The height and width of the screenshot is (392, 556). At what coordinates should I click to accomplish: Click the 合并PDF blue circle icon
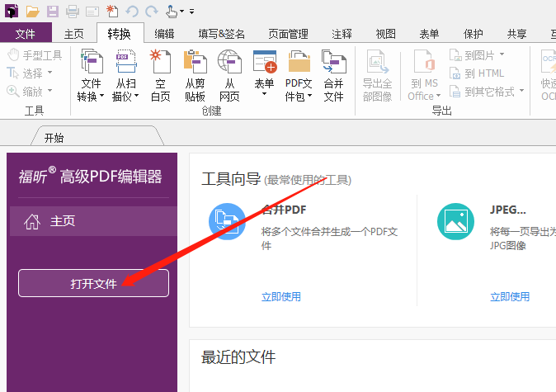coord(228,221)
